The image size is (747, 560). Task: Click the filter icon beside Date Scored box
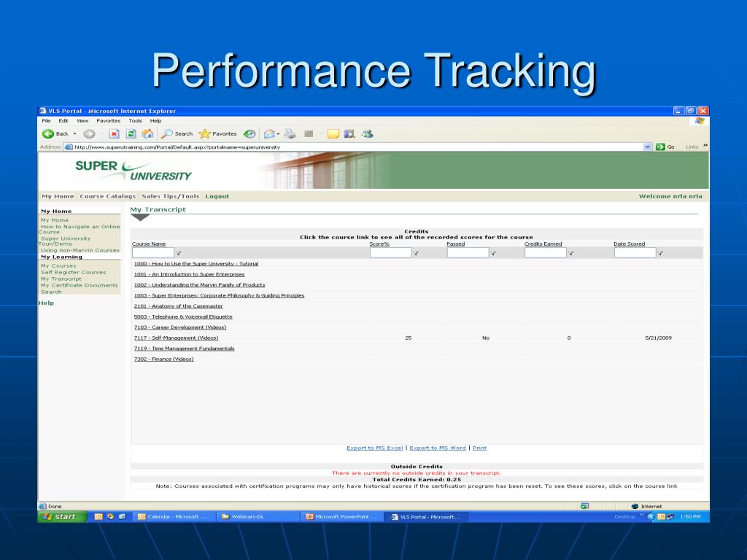[661, 253]
